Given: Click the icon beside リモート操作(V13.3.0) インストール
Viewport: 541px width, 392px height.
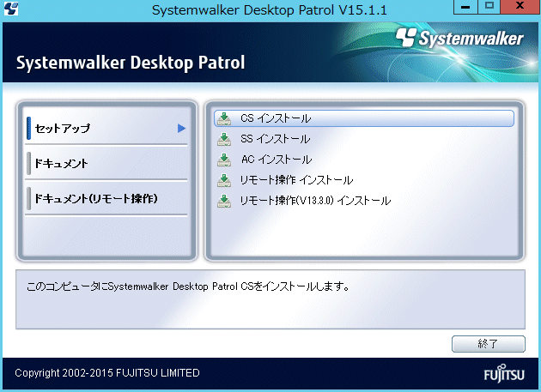Looking at the screenshot, I should 224,201.
